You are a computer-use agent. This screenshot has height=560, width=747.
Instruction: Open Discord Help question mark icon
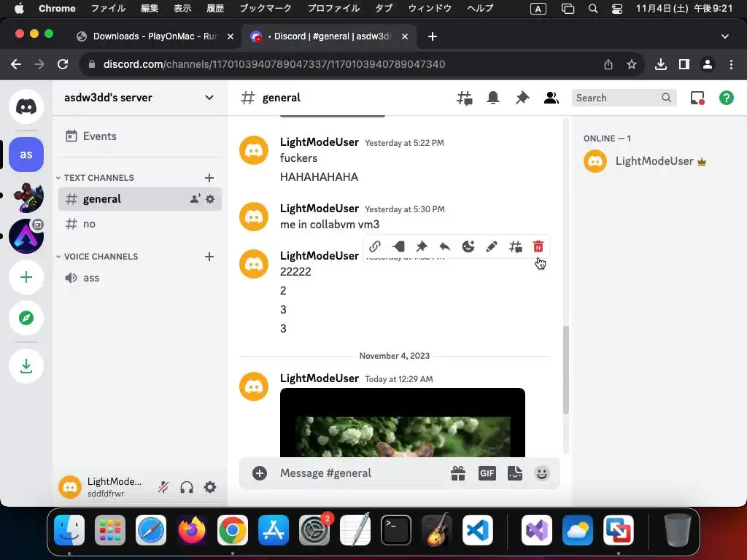(x=726, y=98)
